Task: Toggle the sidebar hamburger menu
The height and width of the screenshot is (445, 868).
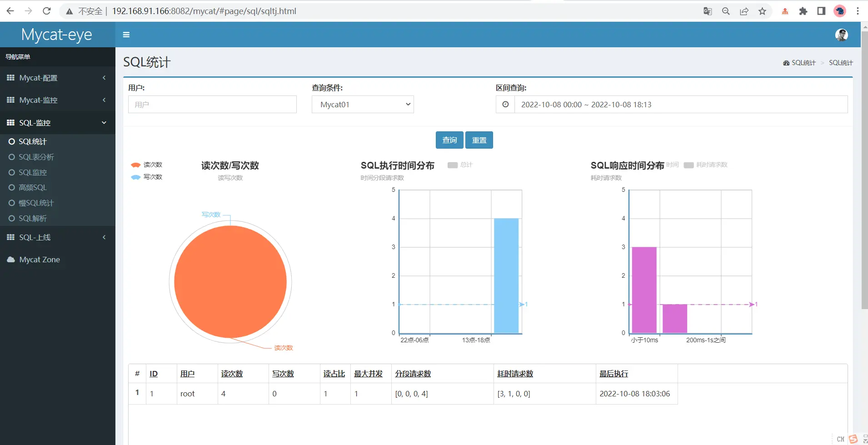Action: pos(126,35)
